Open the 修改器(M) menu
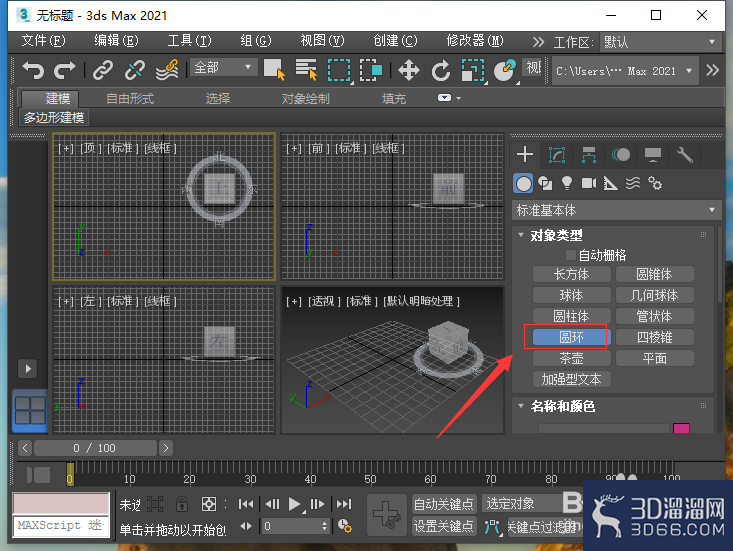733x551 pixels. tap(474, 41)
